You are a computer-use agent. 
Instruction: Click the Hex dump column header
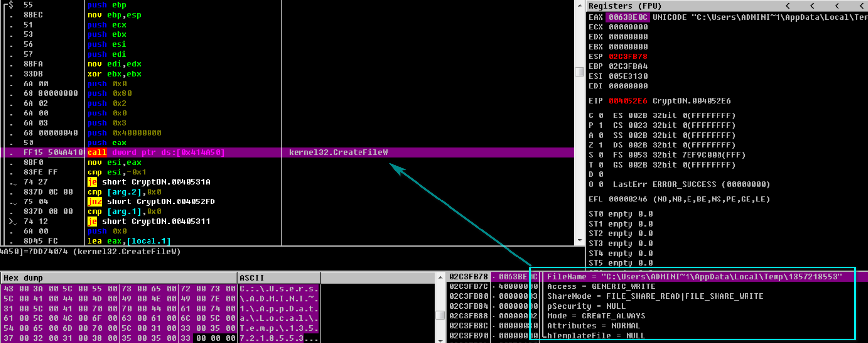(x=118, y=278)
